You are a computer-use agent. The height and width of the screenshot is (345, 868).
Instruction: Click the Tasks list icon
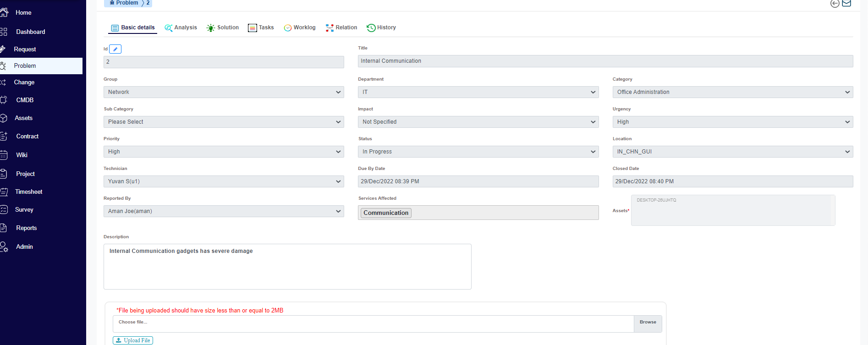click(x=252, y=28)
